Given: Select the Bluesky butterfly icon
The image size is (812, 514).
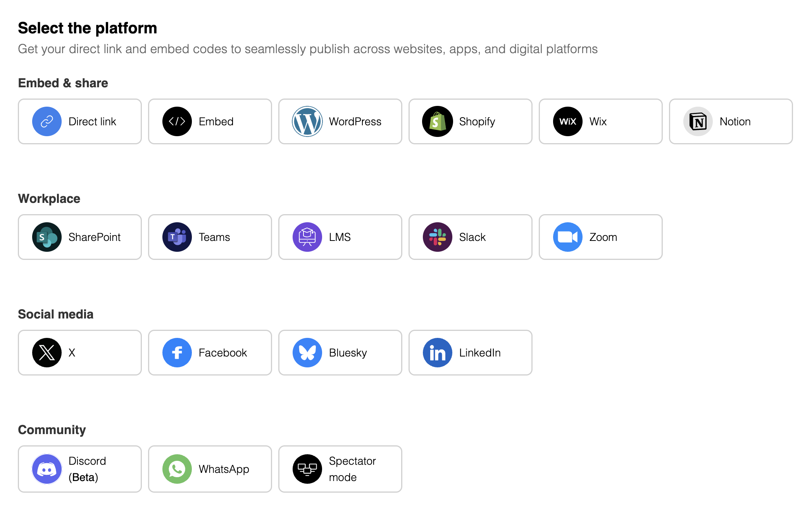Looking at the screenshot, I should [307, 353].
